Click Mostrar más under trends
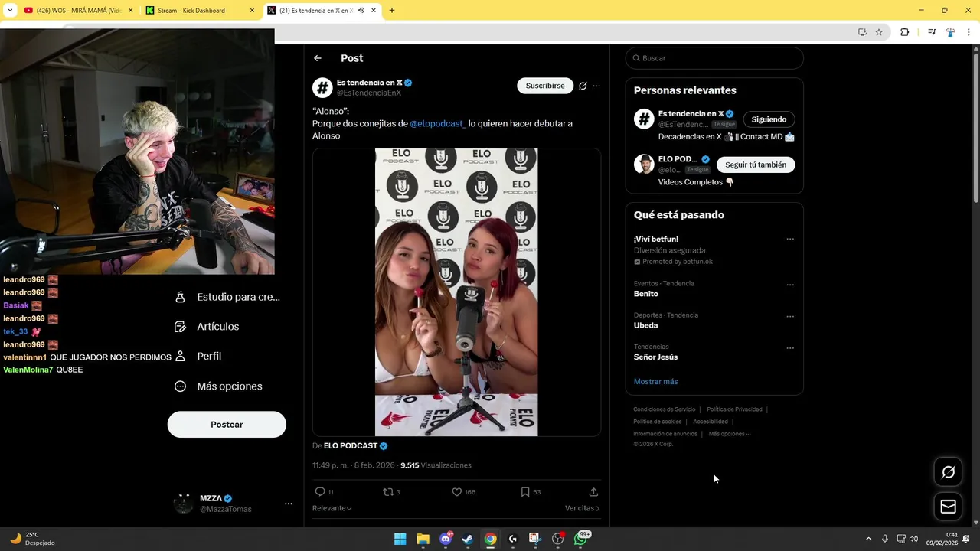 [655, 381]
